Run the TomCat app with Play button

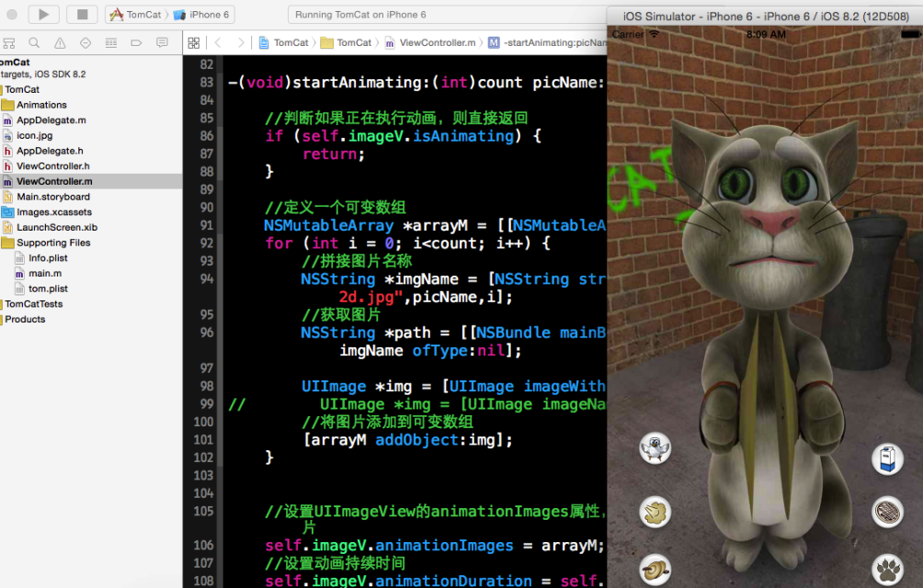point(43,14)
